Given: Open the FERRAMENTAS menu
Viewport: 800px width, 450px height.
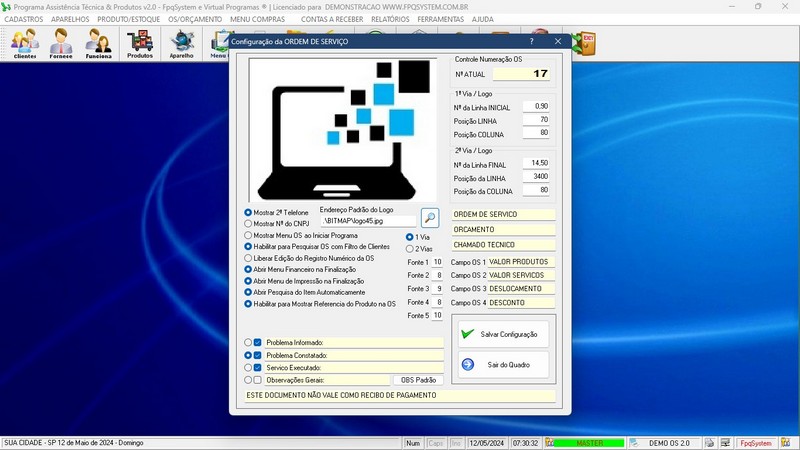Looking at the screenshot, I should click(x=440, y=19).
